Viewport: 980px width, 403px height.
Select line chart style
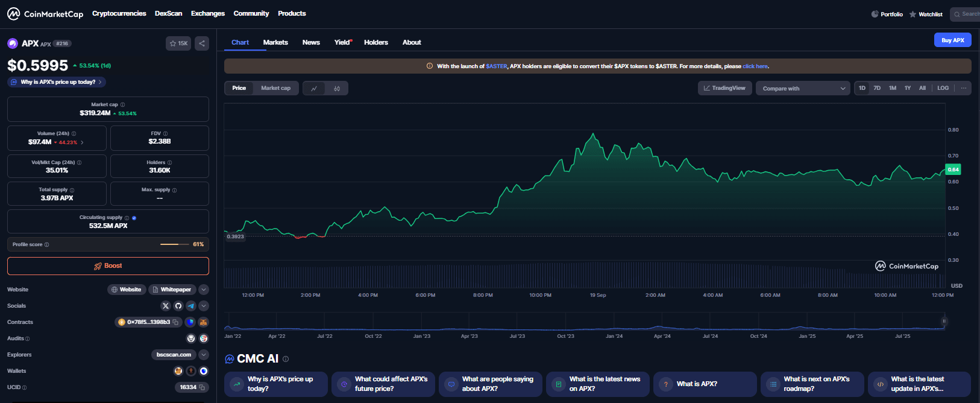point(314,89)
